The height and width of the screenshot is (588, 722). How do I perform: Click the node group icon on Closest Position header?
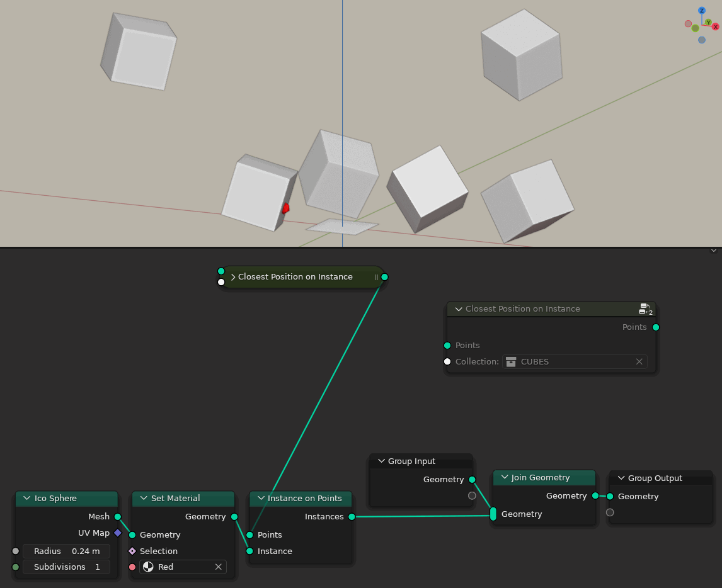click(645, 308)
